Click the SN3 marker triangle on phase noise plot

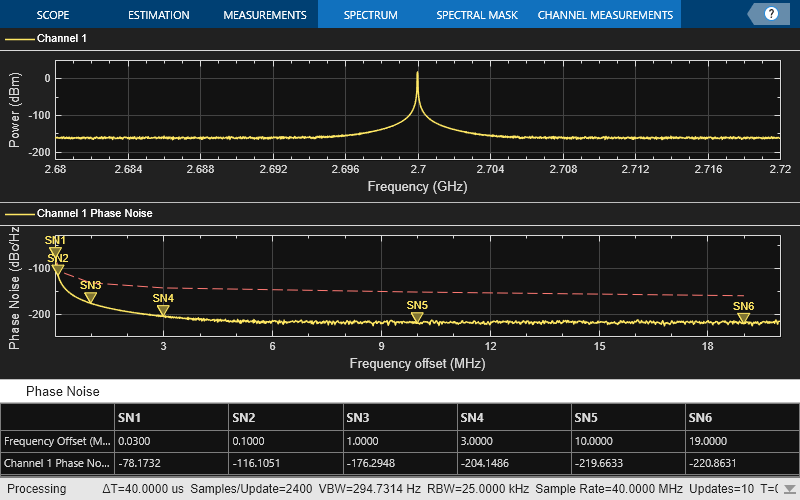tap(91, 298)
